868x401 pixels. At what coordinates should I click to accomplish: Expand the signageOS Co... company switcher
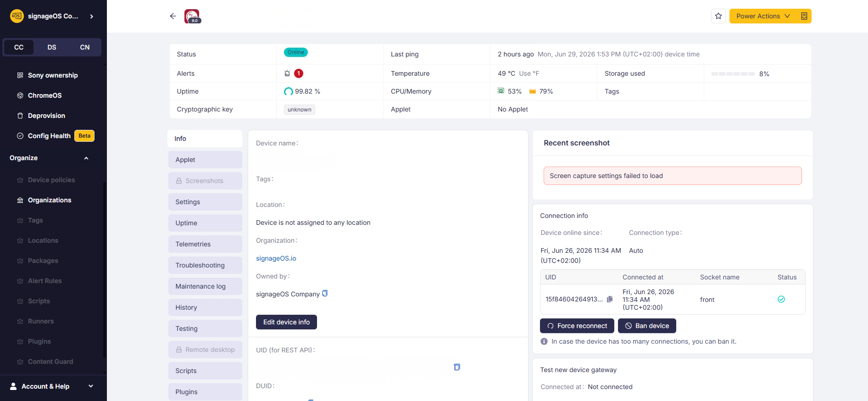[x=92, y=16]
